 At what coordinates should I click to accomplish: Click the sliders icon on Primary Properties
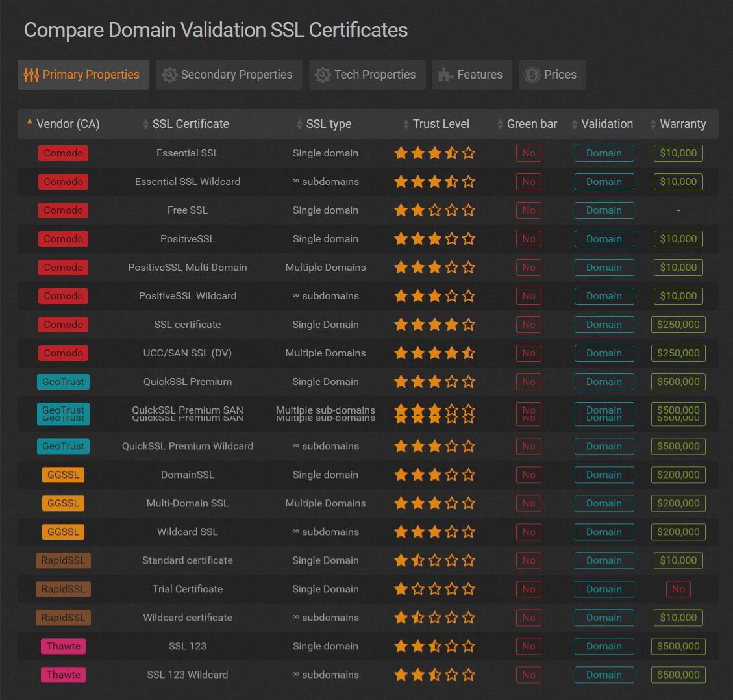pos(31,75)
